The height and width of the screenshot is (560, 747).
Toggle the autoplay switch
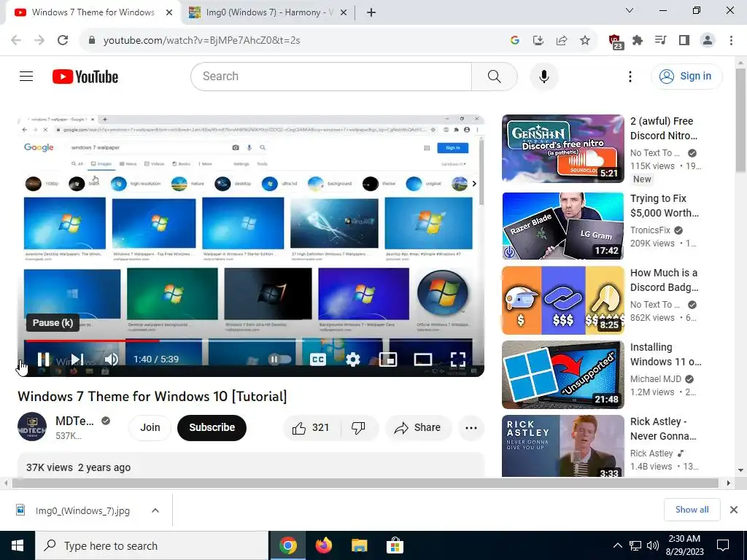(x=279, y=359)
